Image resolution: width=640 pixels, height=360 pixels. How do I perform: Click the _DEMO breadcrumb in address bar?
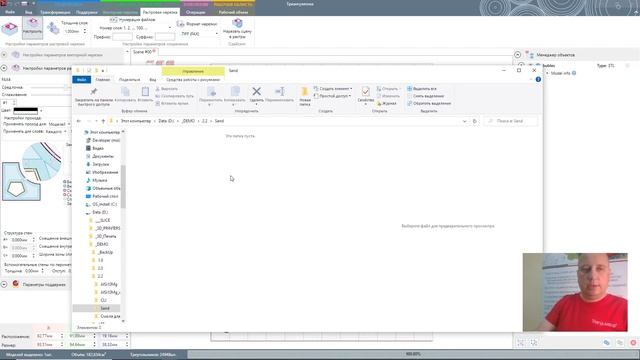pyautogui.click(x=188, y=121)
